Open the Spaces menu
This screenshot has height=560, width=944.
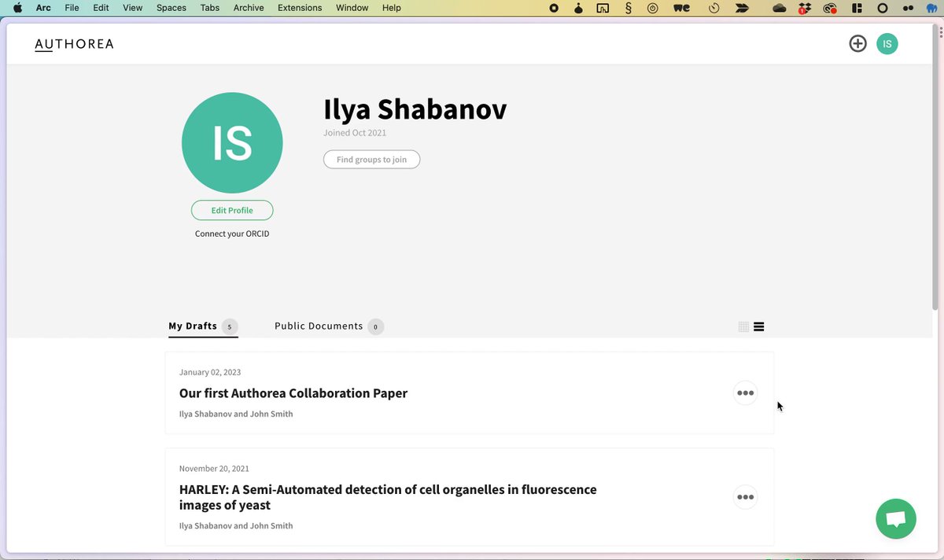171,8
